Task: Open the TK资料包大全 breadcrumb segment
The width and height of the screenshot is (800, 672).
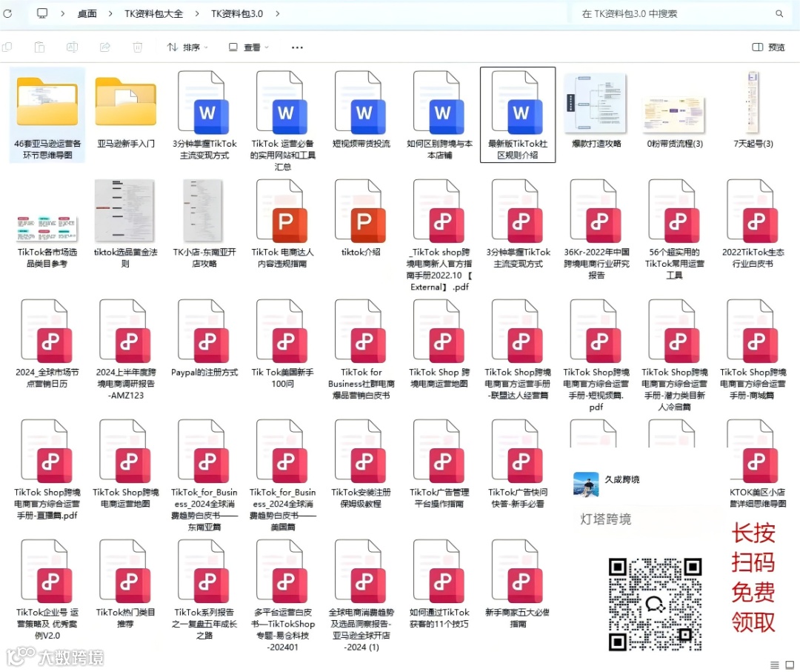Action: pyautogui.click(x=153, y=14)
